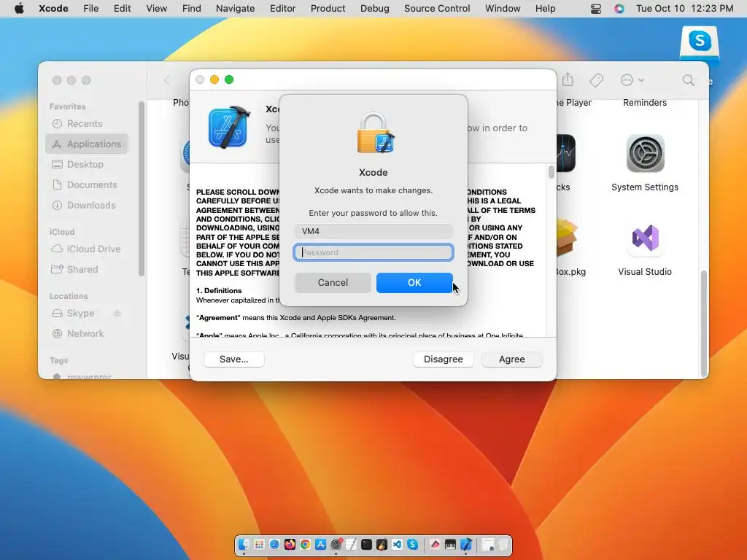The height and width of the screenshot is (560, 747).
Task: Click the Xcode hammer icon in license window
Action: [229, 127]
